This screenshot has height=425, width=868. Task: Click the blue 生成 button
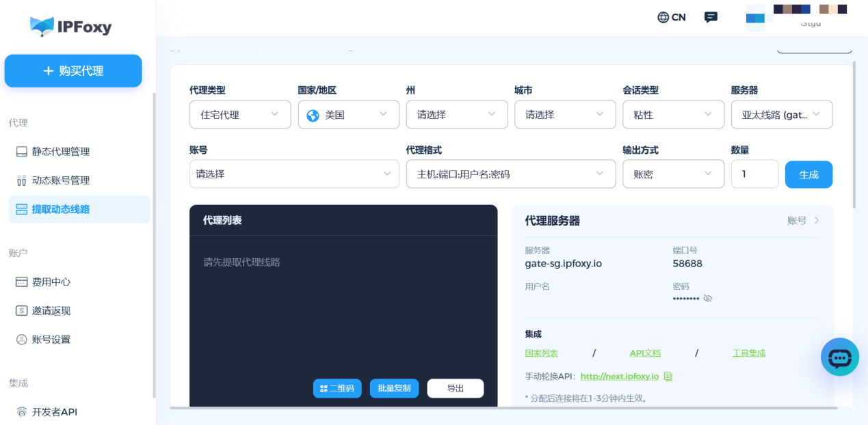click(808, 175)
